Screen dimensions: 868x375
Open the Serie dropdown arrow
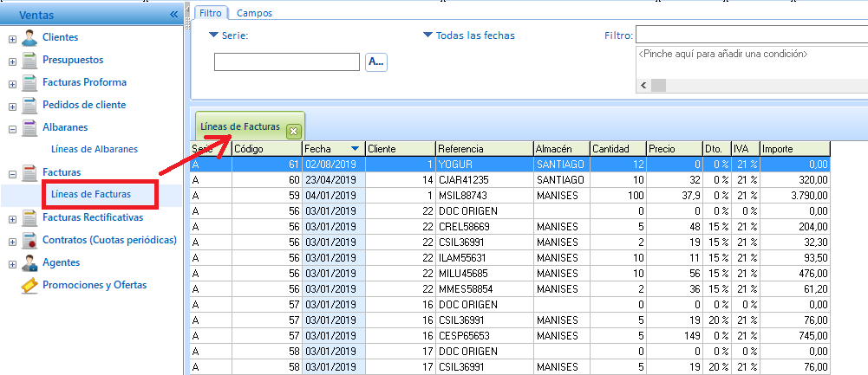[x=213, y=36]
